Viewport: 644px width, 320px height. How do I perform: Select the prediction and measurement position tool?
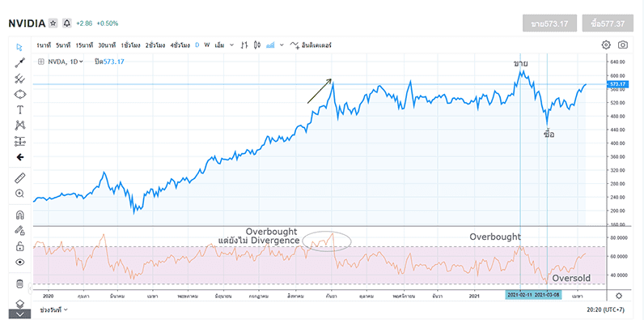click(19, 141)
